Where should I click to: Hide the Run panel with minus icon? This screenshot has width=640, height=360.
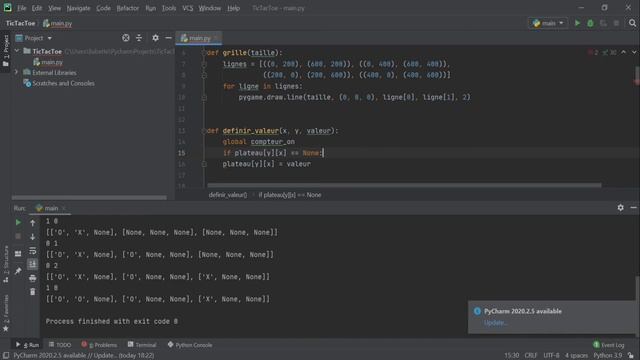[x=633, y=208]
